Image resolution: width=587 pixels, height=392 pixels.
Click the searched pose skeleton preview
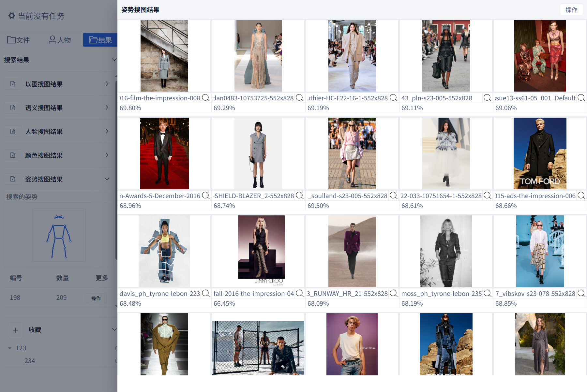coord(59,235)
